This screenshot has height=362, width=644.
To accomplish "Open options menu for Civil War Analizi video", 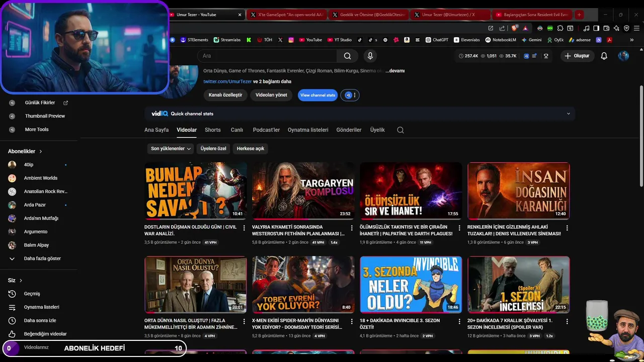I will (x=244, y=228).
